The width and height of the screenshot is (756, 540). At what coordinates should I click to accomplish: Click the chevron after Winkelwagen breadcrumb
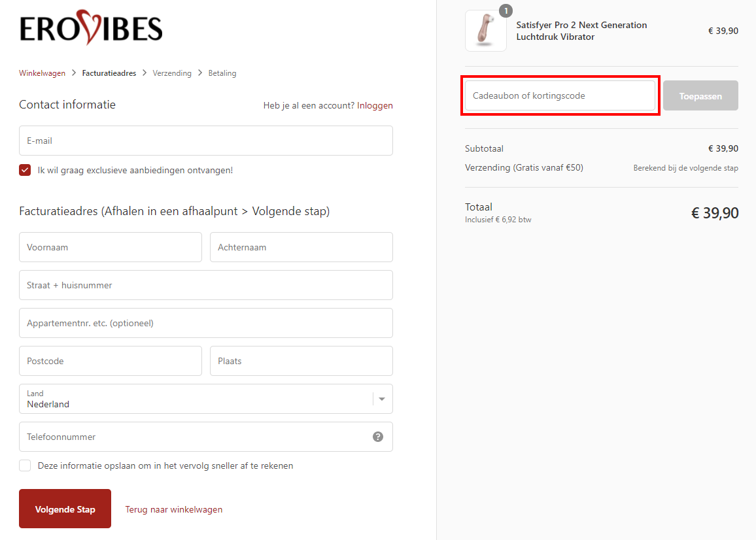(x=74, y=73)
